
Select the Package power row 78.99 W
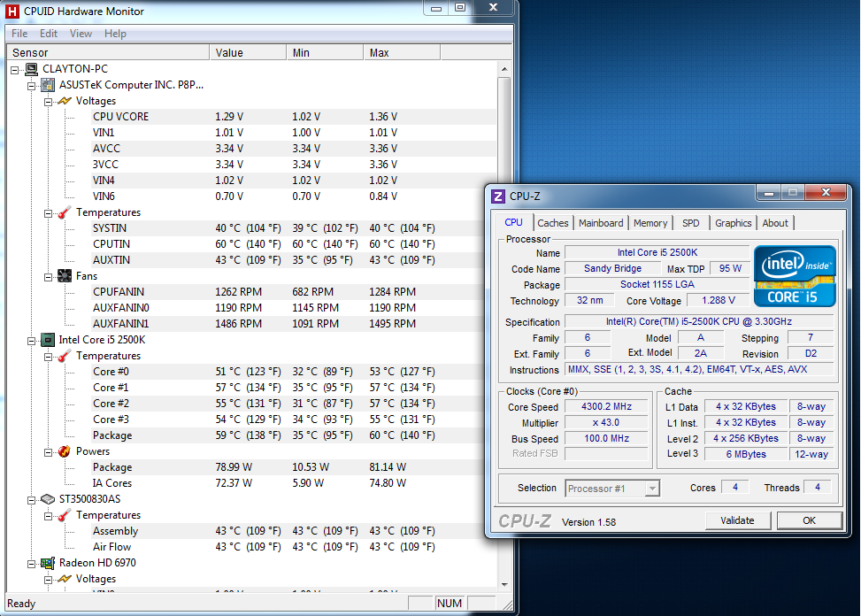click(295, 467)
